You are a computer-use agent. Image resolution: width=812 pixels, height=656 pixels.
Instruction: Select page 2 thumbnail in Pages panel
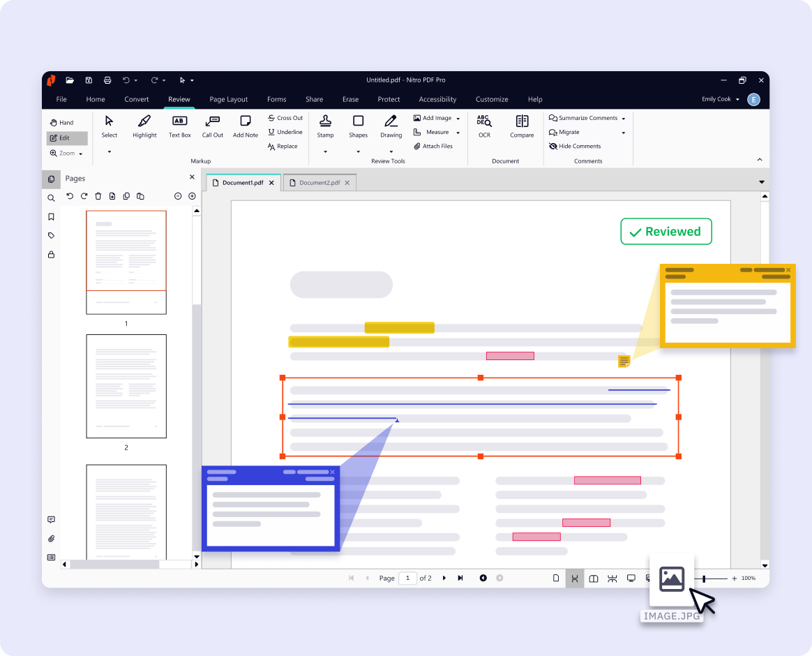(126, 386)
